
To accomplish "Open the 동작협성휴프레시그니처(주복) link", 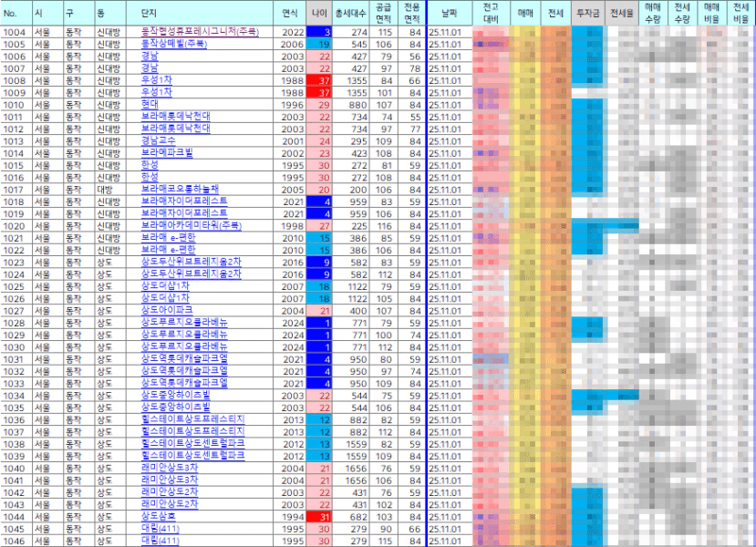I will coord(200,32).
